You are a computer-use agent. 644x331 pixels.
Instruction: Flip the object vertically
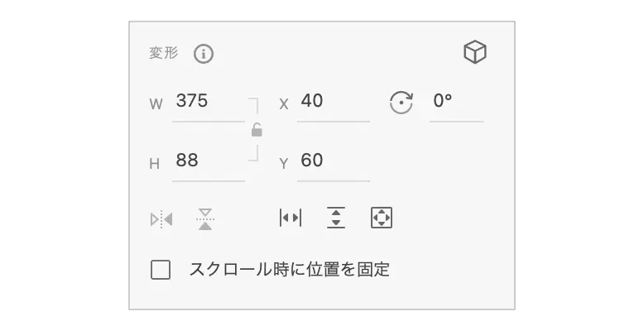tap(205, 218)
